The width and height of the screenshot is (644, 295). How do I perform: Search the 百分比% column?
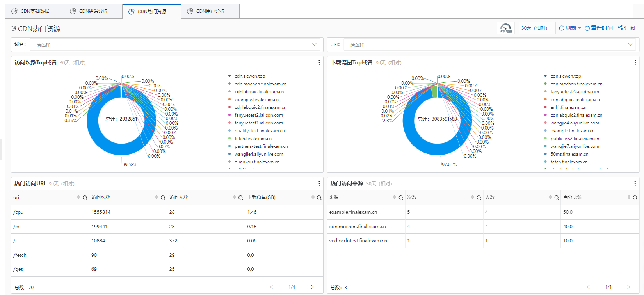635,198
